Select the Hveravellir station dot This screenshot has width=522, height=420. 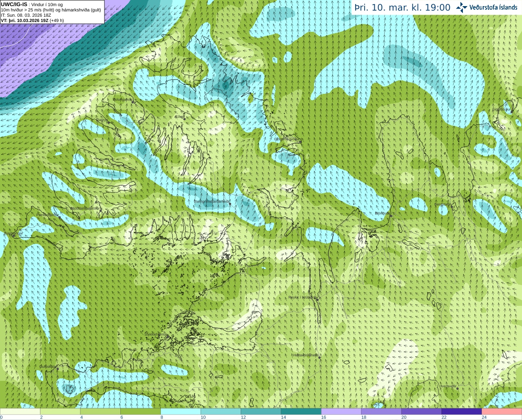click(x=457, y=389)
